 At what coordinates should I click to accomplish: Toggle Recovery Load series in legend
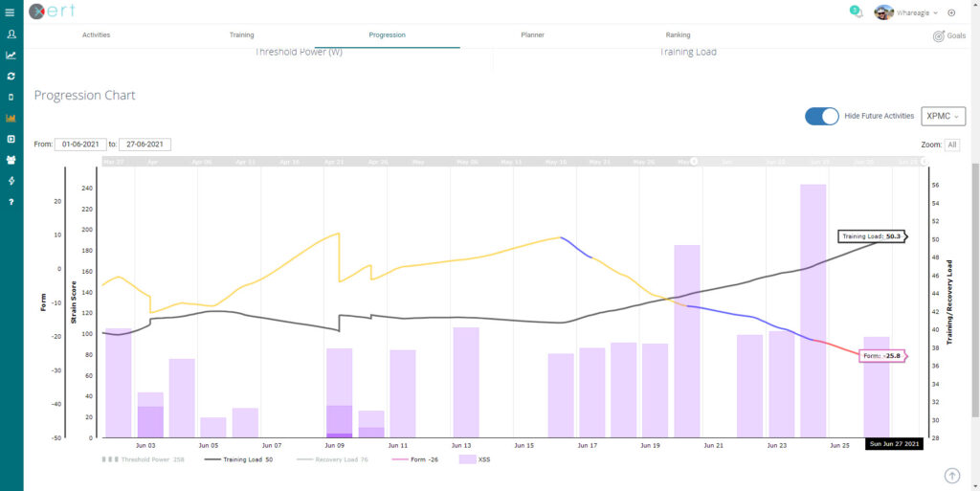coord(343,459)
